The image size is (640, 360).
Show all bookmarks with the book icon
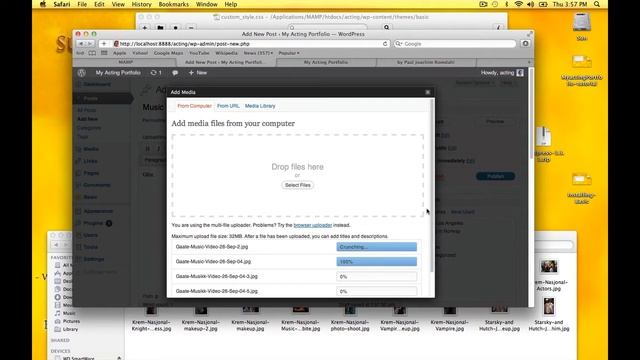click(x=92, y=53)
